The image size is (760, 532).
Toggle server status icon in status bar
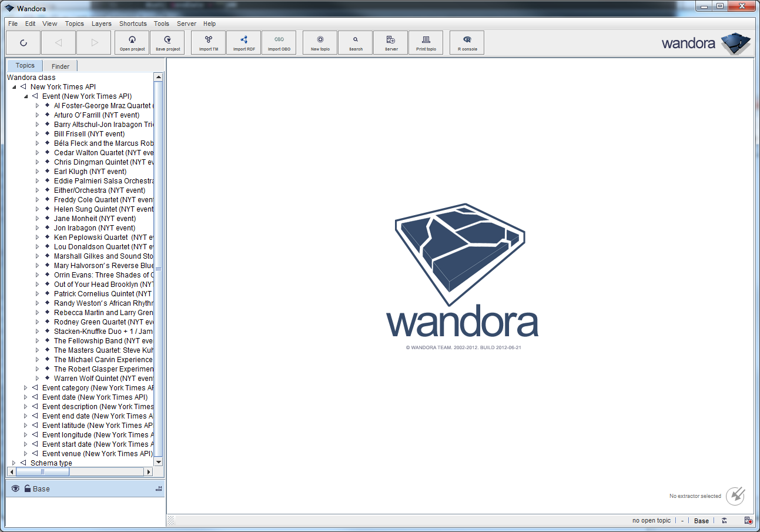[748, 521]
